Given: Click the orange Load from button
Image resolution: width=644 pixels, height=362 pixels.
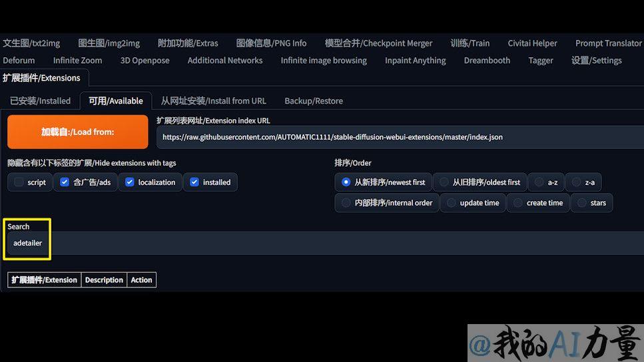Looking at the screenshot, I should [x=78, y=132].
